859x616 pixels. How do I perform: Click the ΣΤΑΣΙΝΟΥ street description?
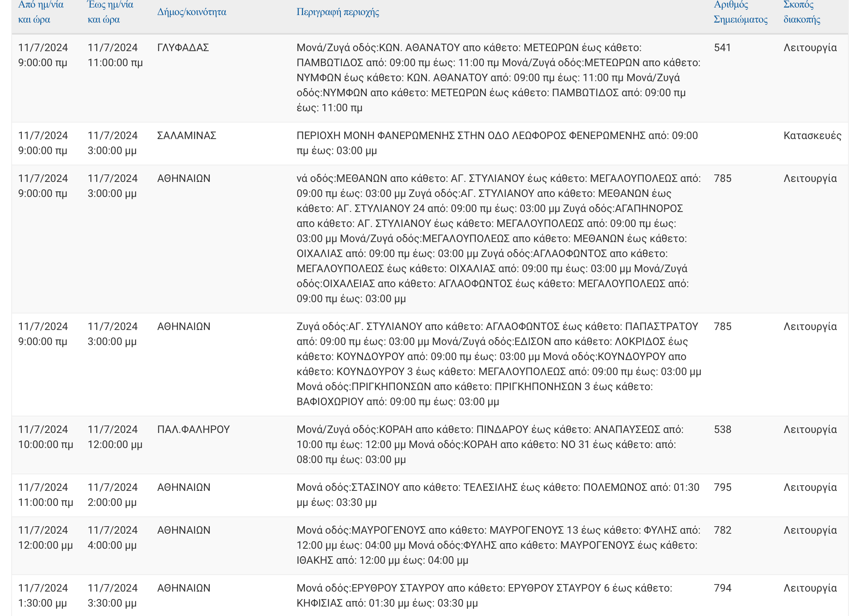[498, 495]
